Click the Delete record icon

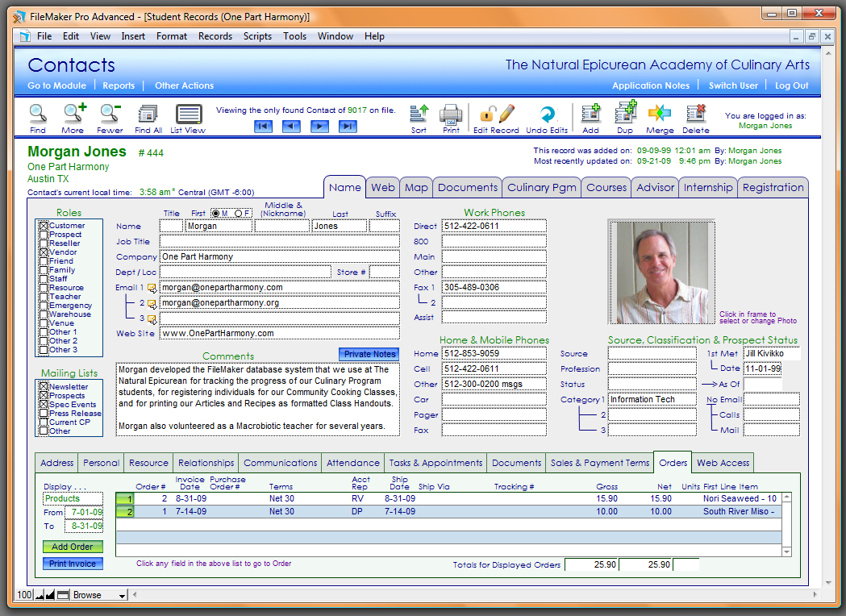tap(696, 114)
